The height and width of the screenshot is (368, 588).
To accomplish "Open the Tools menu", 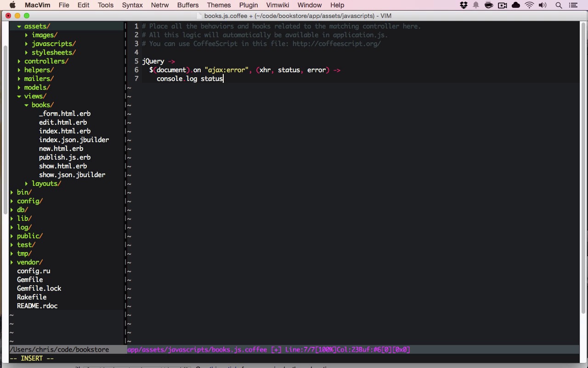I will 106,5.
